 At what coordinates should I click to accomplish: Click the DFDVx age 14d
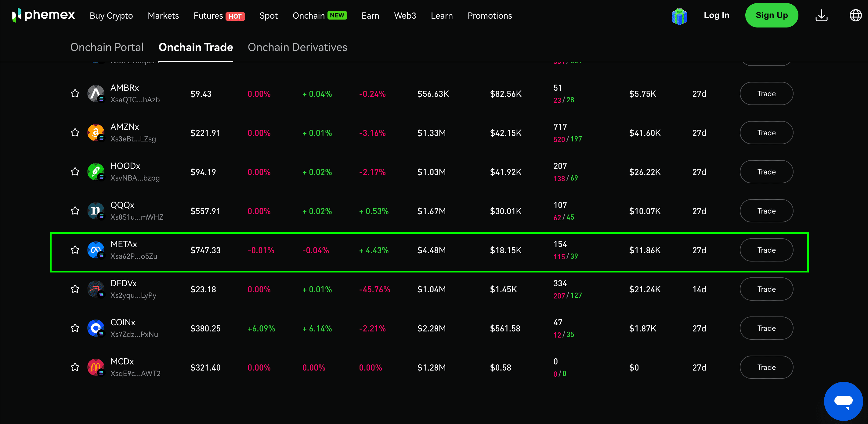tap(699, 289)
